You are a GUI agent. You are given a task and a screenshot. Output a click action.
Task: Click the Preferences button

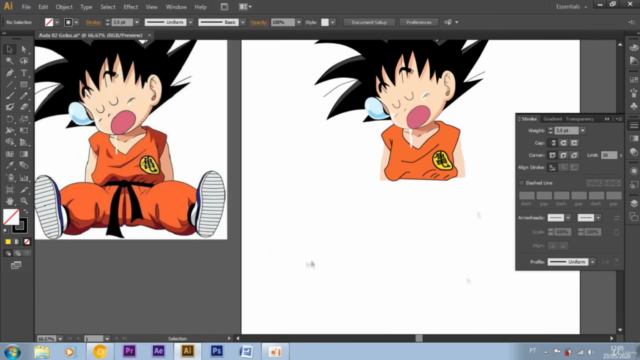click(419, 22)
